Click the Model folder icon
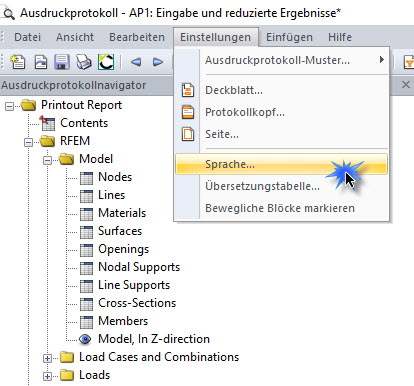414x386 pixels. (67, 159)
